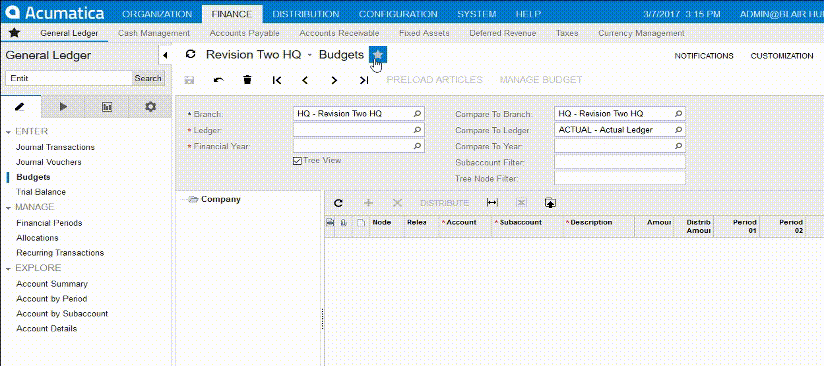Switch to Currency Management module
Image resolution: width=824 pixels, height=366 pixels.
(641, 33)
